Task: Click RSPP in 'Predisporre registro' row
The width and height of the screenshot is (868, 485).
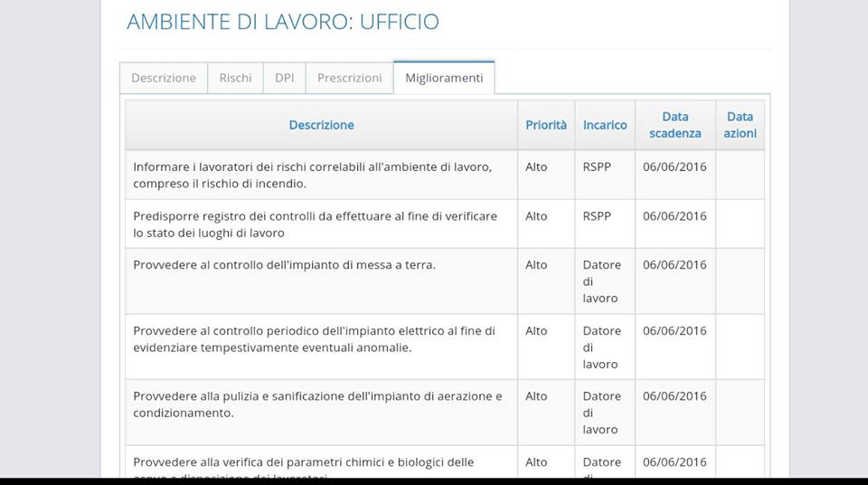Action: [597, 216]
